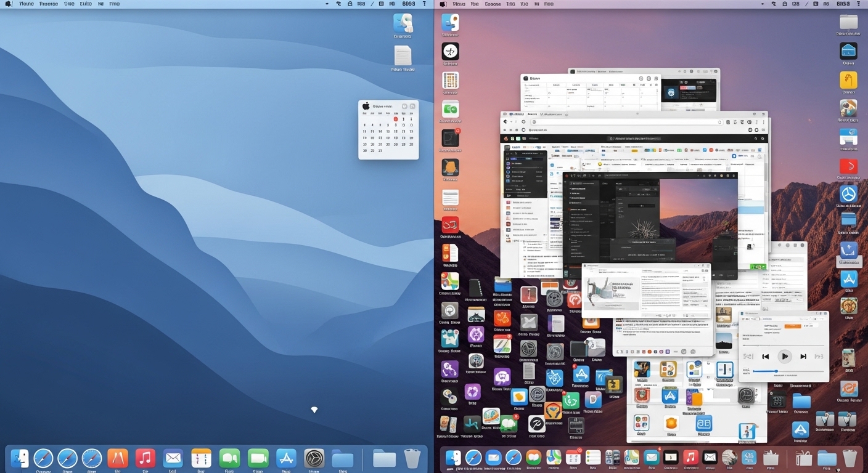Open System Preferences in the left dock
The image size is (868, 473).
pos(314,458)
